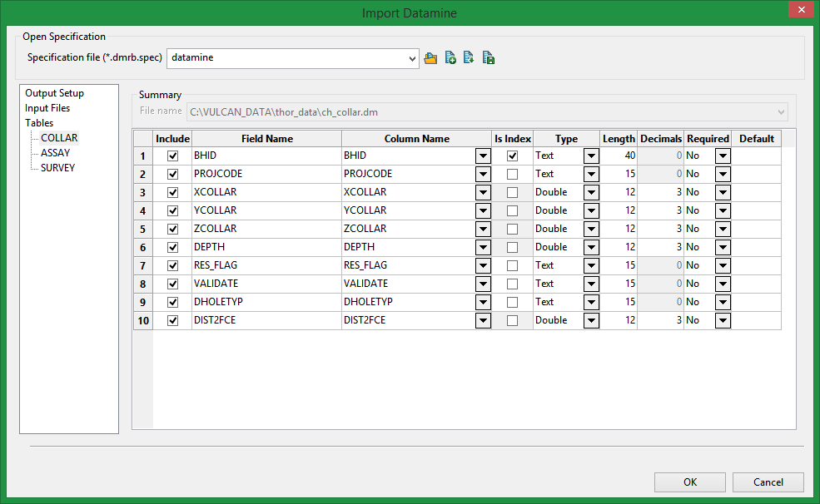Viewport: 820px width, 504px height.
Task: Expand Column Name dropdown for RES_FLAG
Action: coord(483,265)
